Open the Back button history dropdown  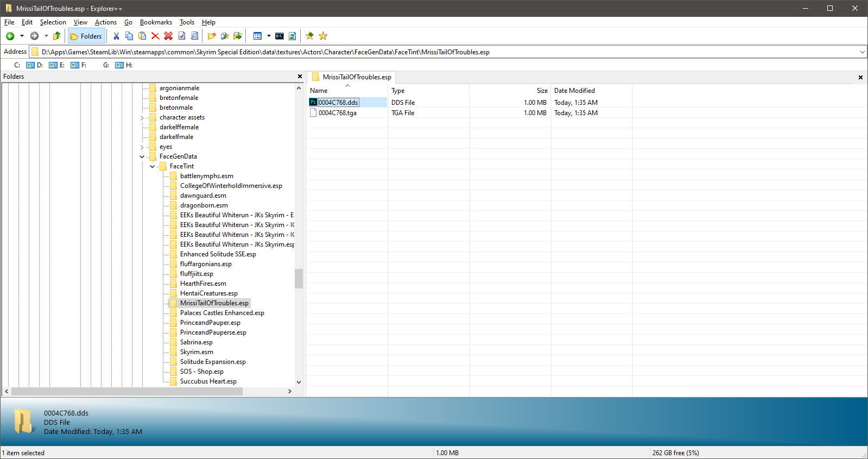pyautogui.click(x=22, y=36)
